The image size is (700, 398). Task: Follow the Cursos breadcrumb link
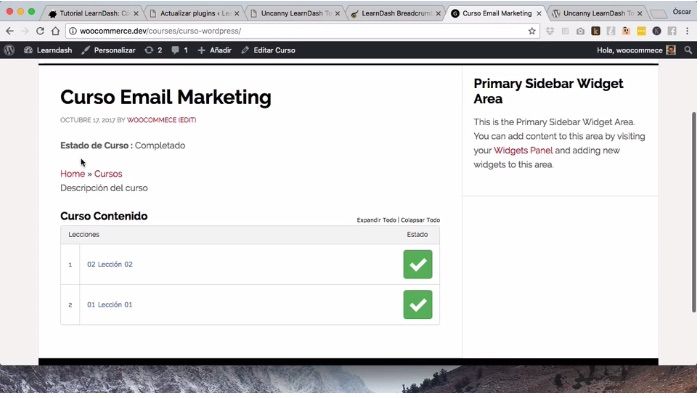coord(108,174)
